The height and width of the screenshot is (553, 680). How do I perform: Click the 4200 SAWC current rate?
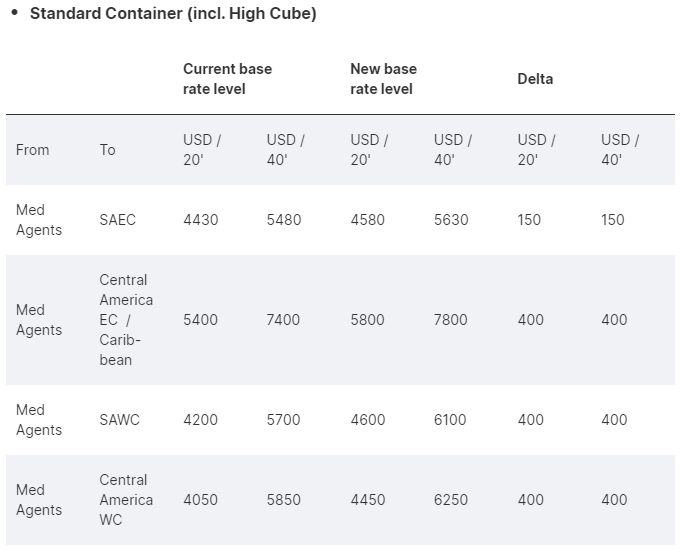[x=200, y=420]
